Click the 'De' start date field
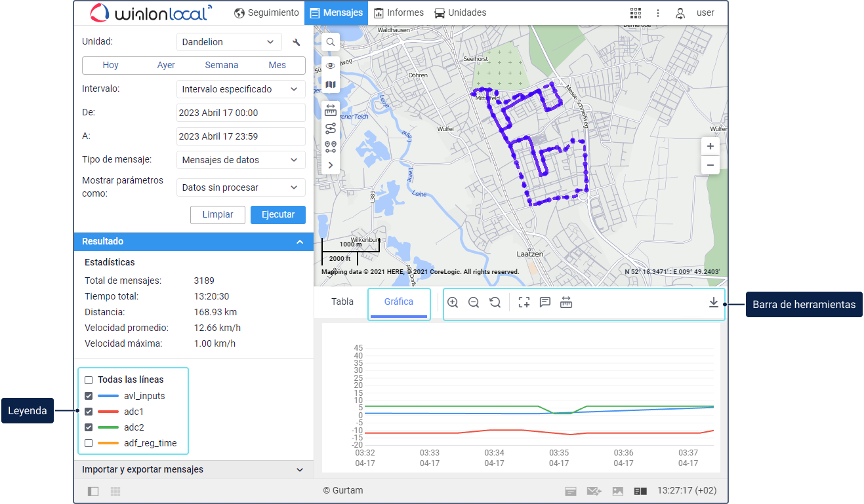Viewport: 864px width, 504px height. coord(241,113)
